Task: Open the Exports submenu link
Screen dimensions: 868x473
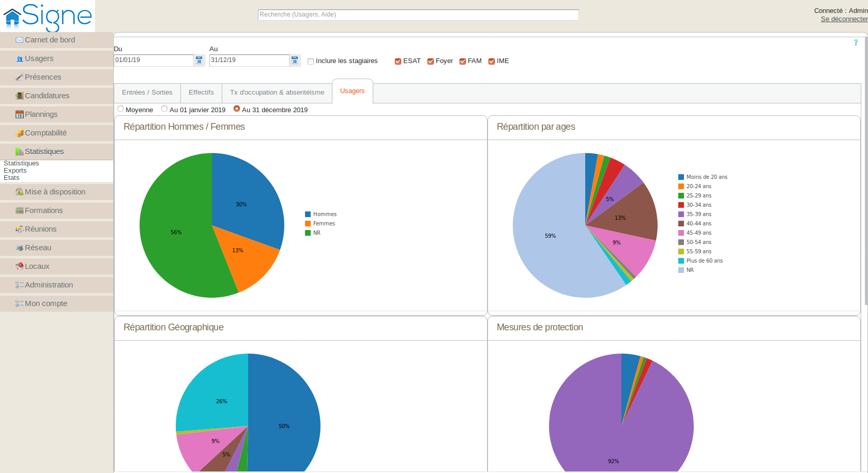Action: click(15, 171)
